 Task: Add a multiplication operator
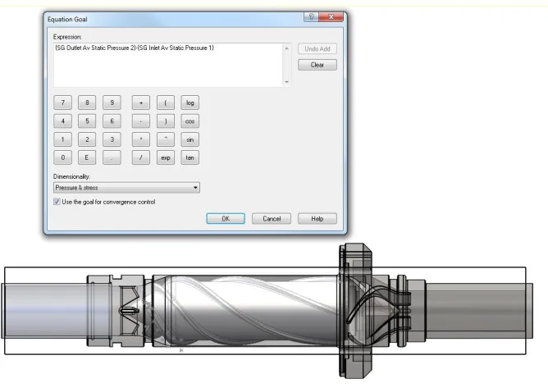click(141, 139)
